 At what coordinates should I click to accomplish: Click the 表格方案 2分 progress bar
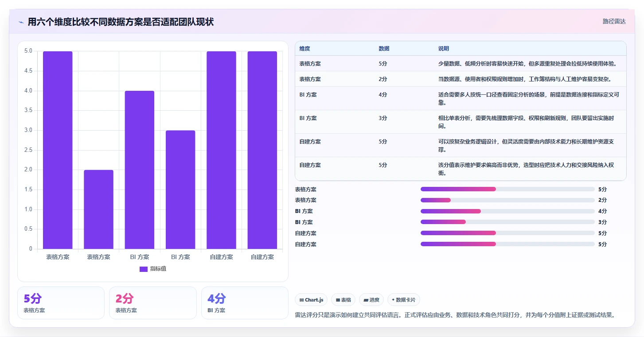pyautogui.click(x=507, y=200)
